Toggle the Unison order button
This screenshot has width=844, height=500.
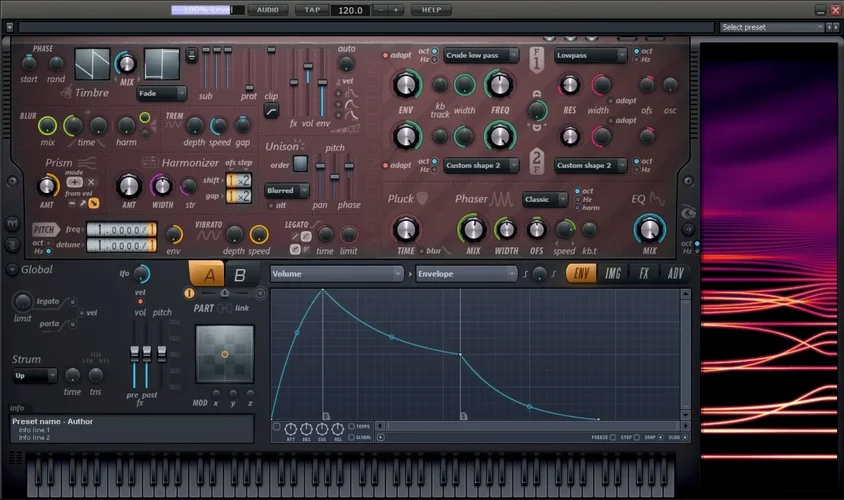(x=299, y=165)
